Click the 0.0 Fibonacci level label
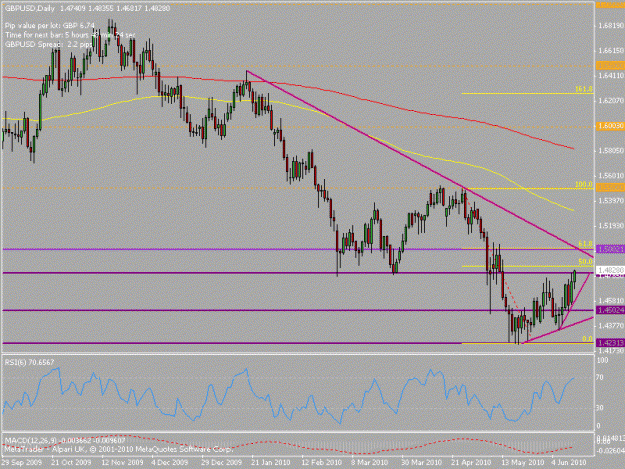Image resolution: width=625 pixels, height=469 pixels. tap(587, 339)
